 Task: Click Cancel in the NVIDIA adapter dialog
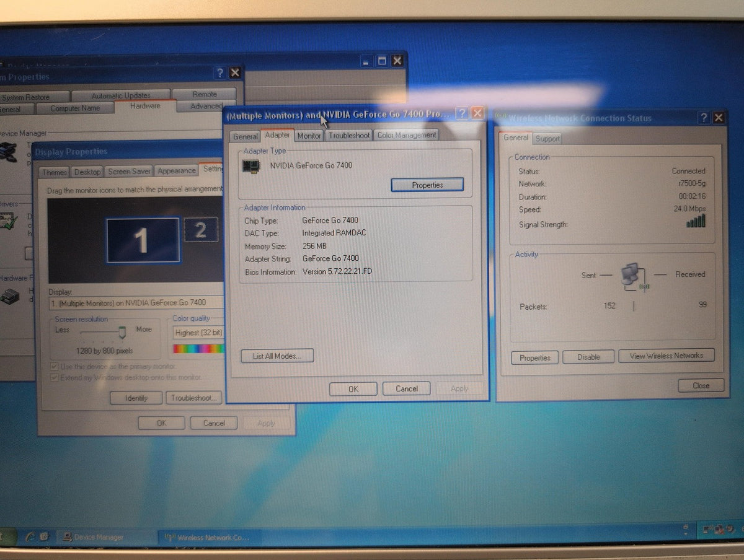click(x=407, y=388)
